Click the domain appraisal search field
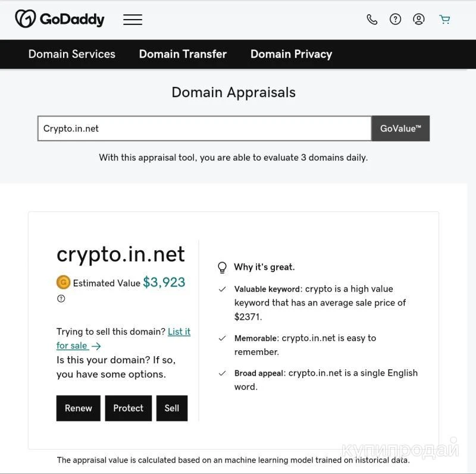The width and height of the screenshot is (476, 474). coord(204,129)
